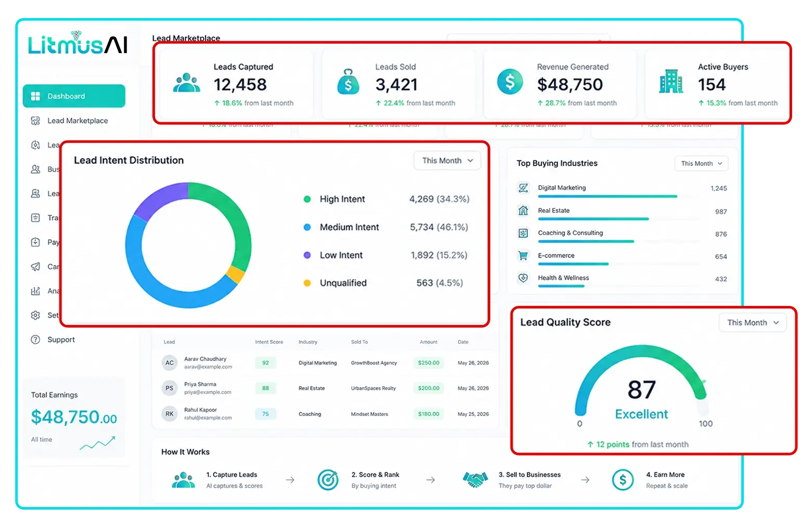Click the Sell to Businesses handshake icon
Viewport: 800px width, 532px height.
tap(475, 479)
